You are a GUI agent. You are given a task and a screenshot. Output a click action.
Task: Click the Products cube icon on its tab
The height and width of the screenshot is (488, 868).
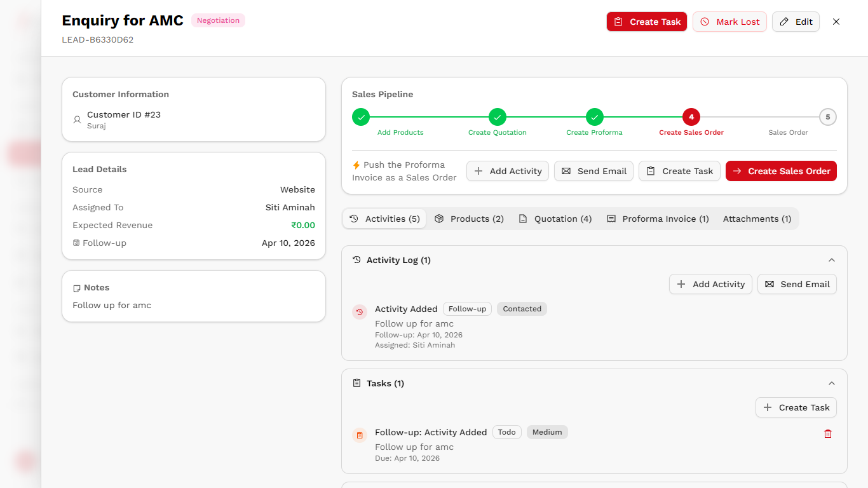pyautogui.click(x=439, y=218)
